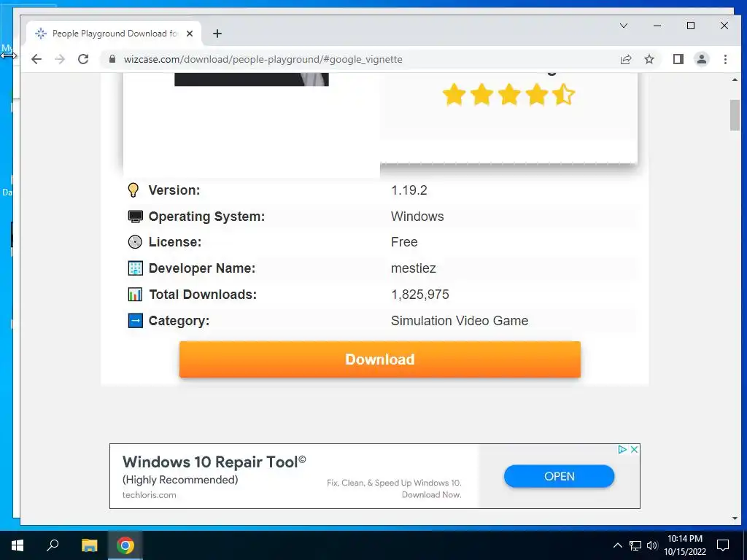Image resolution: width=747 pixels, height=560 pixels.
Task: Click the Windows 10 Repair Tool headline
Action: tap(214, 462)
